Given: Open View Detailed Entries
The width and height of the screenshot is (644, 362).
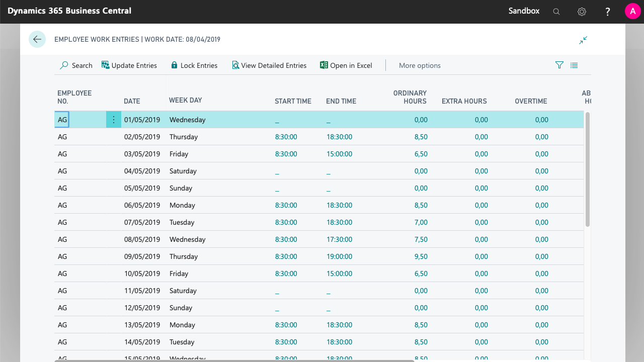Looking at the screenshot, I should click(269, 65).
